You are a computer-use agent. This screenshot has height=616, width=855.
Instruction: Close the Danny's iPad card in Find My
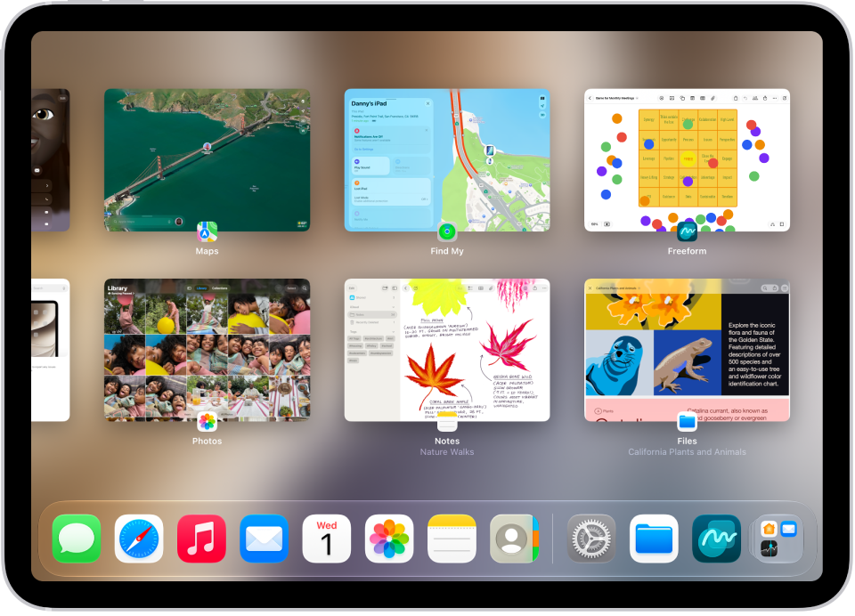428,103
